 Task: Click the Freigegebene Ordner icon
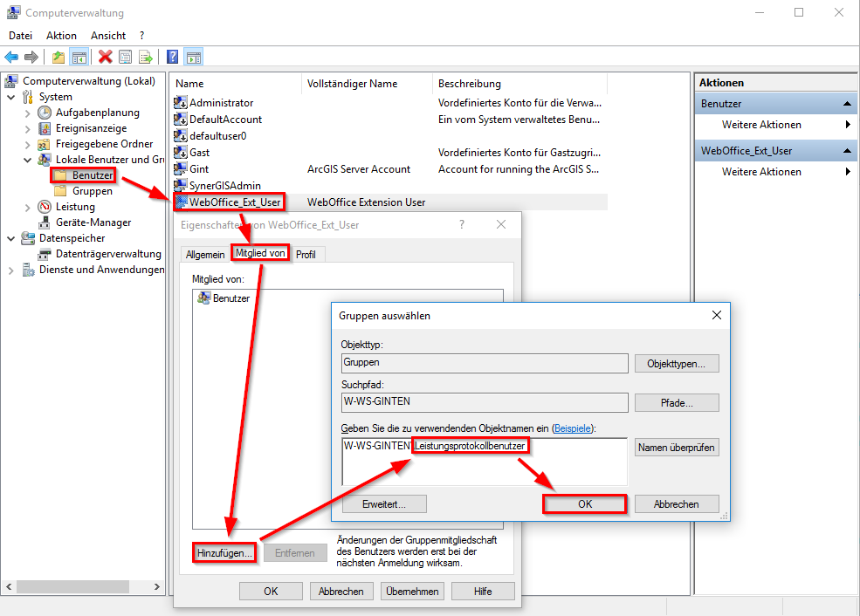[45, 144]
